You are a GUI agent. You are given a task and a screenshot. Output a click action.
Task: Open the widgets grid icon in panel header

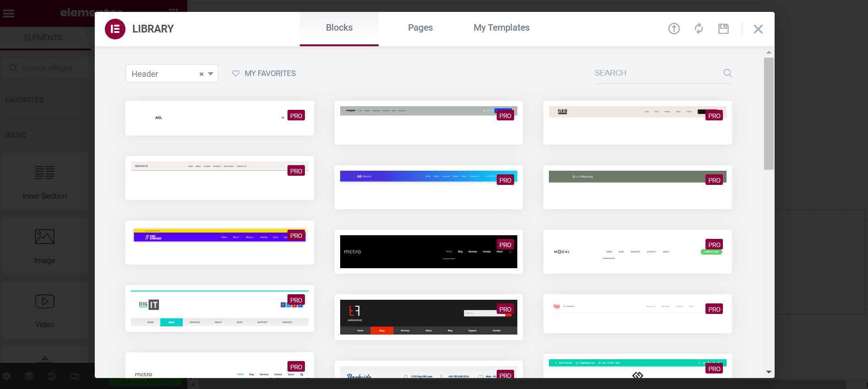[174, 9]
